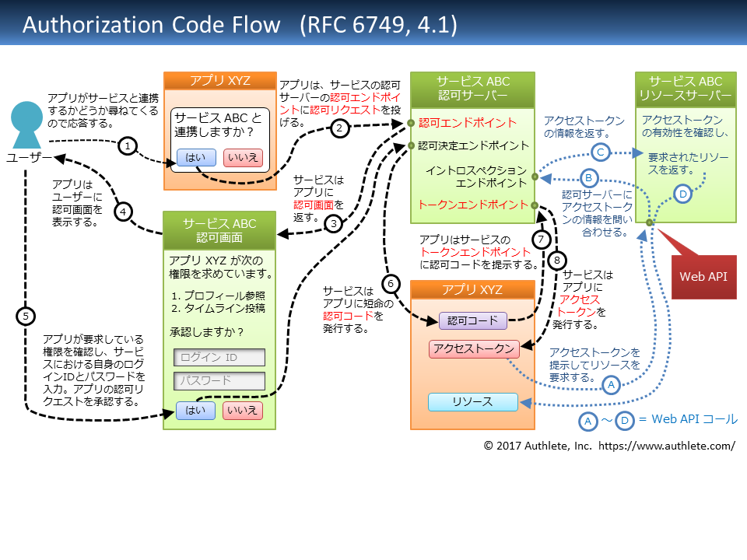Click the circled D in the bottom legend
747x560 pixels.
tap(625, 421)
